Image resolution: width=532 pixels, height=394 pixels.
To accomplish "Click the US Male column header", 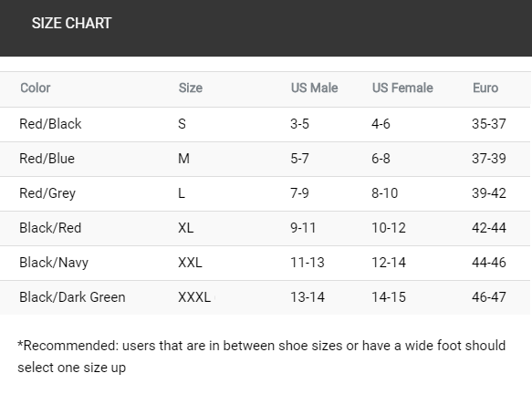I will tap(314, 88).
